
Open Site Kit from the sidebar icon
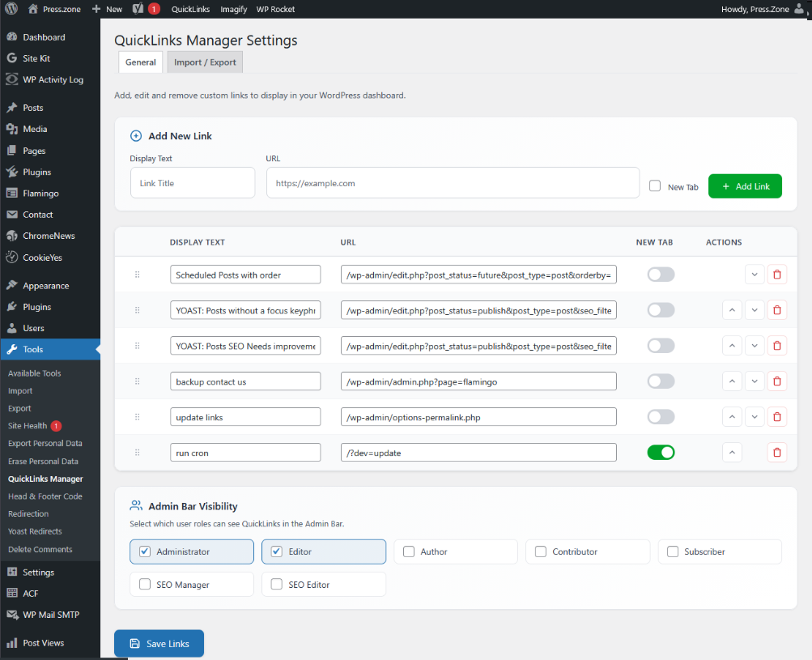[x=11, y=57]
